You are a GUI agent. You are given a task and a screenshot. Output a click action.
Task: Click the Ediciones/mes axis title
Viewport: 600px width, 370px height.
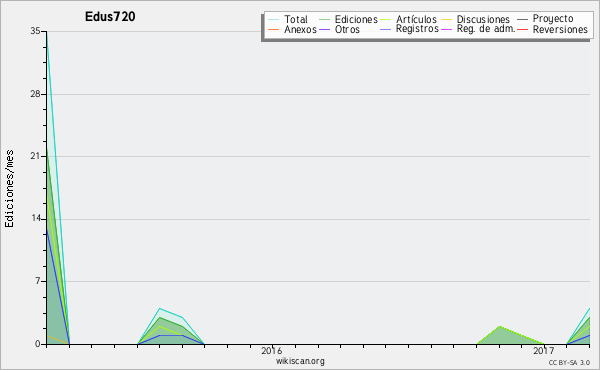tap(9, 189)
